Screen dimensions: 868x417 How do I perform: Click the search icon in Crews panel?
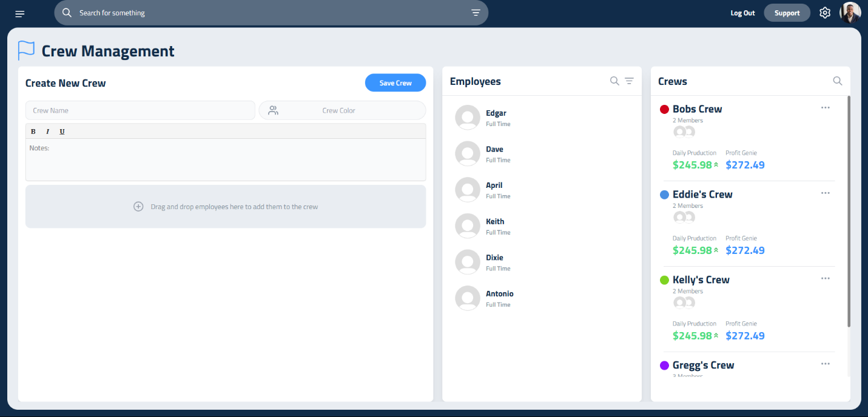838,81
